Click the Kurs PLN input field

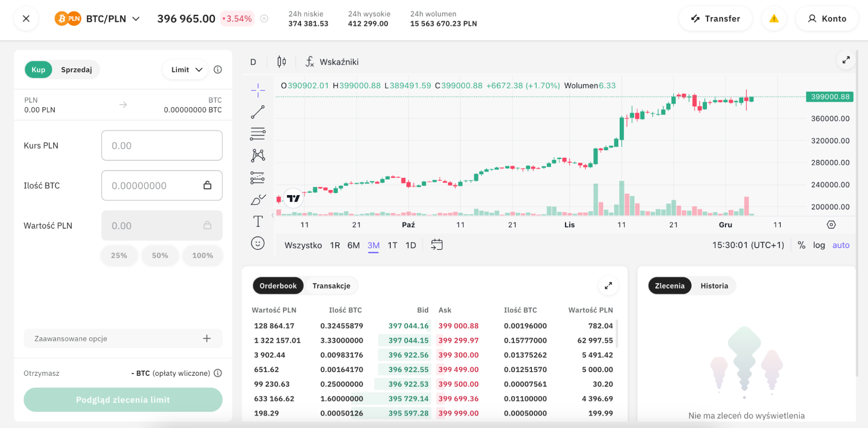coord(162,146)
